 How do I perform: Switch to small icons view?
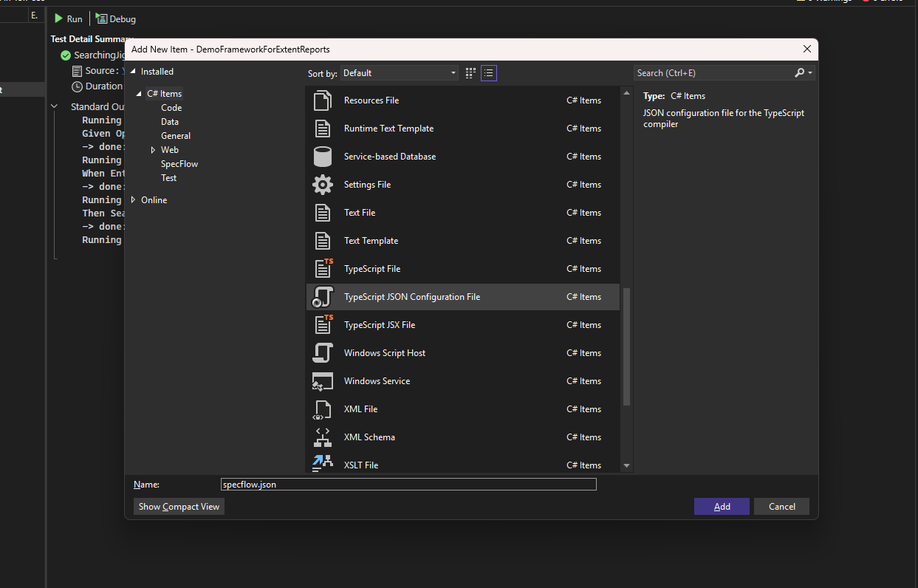point(489,73)
